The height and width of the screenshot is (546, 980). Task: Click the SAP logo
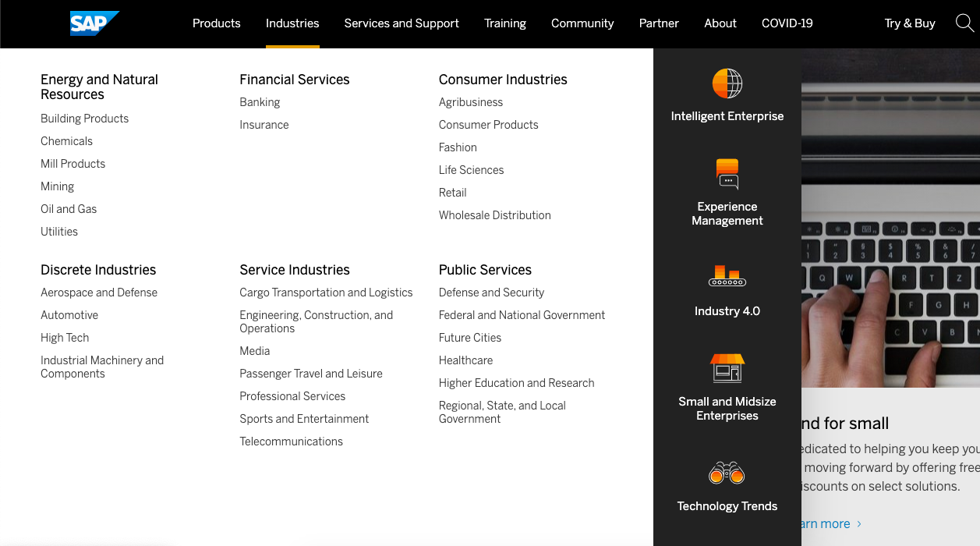click(x=94, y=23)
